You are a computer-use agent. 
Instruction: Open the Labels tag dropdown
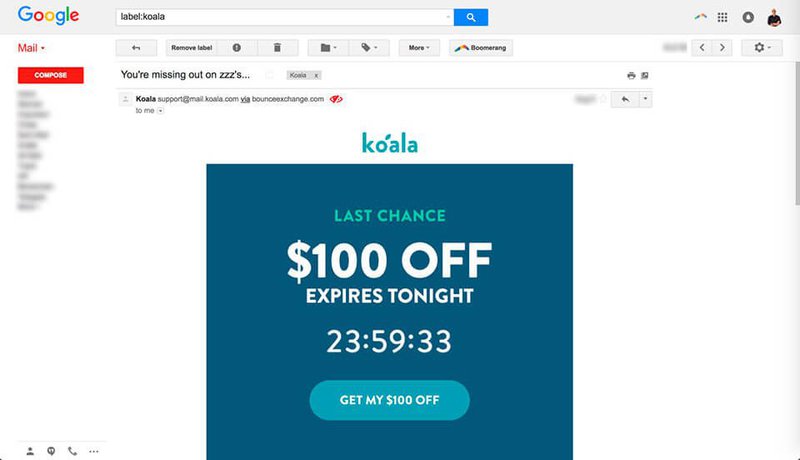pyautogui.click(x=369, y=48)
